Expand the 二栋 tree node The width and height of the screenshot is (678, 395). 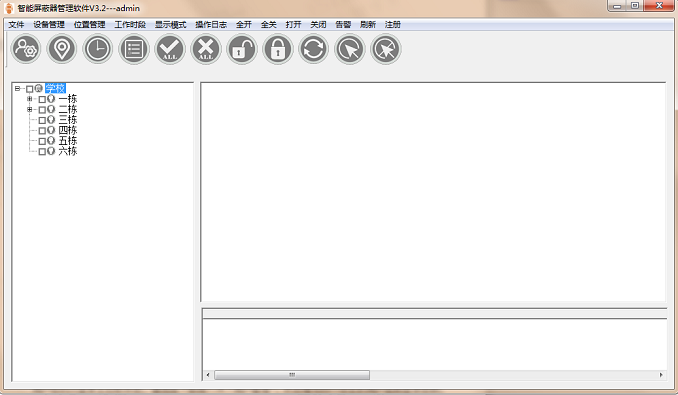coord(29,109)
